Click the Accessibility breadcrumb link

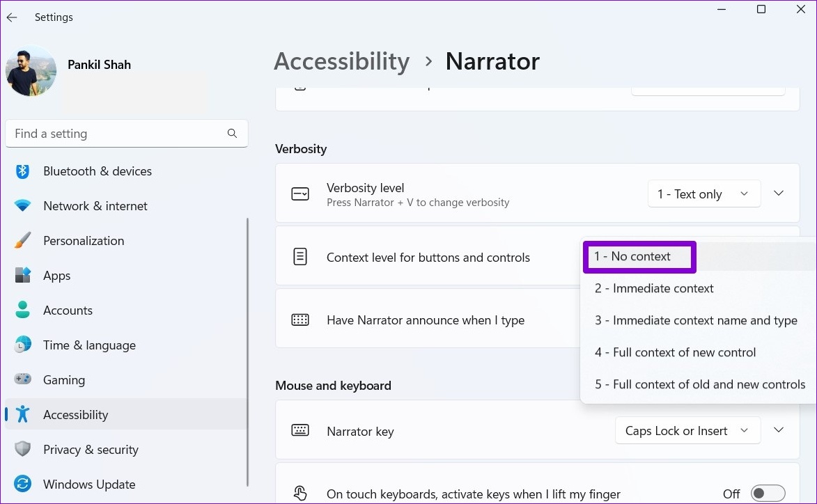342,61
